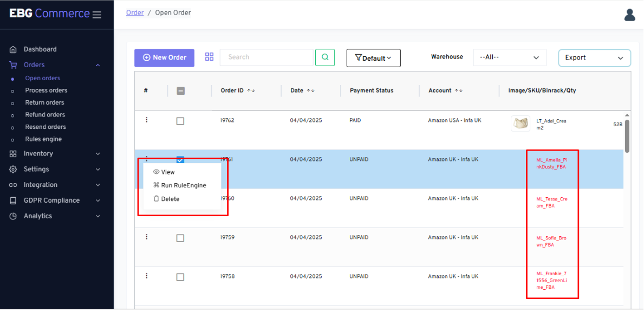
Task: Tick the checkbox for order 19762
Action: point(180,121)
